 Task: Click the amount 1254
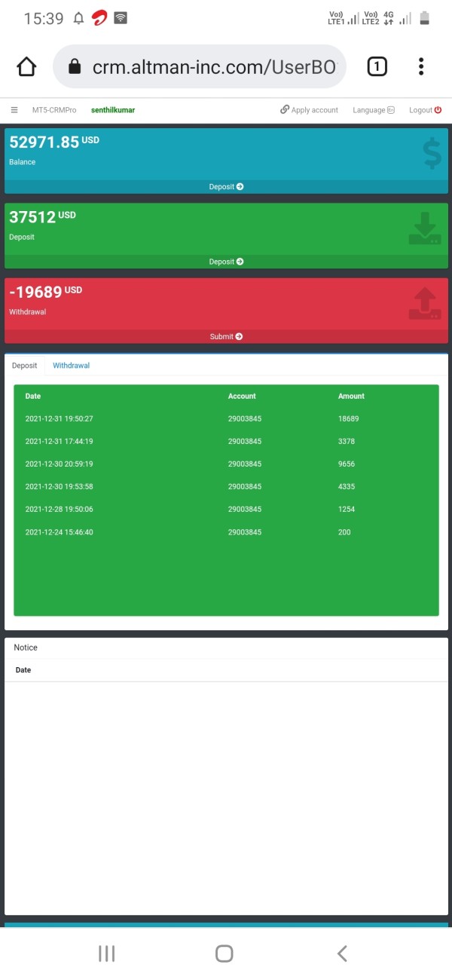[x=347, y=509]
